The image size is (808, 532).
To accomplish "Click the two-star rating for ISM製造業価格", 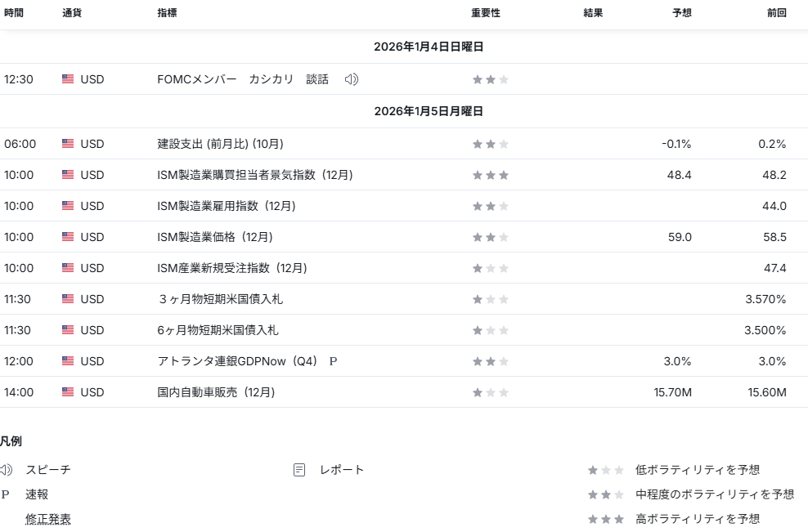I will click(490, 237).
